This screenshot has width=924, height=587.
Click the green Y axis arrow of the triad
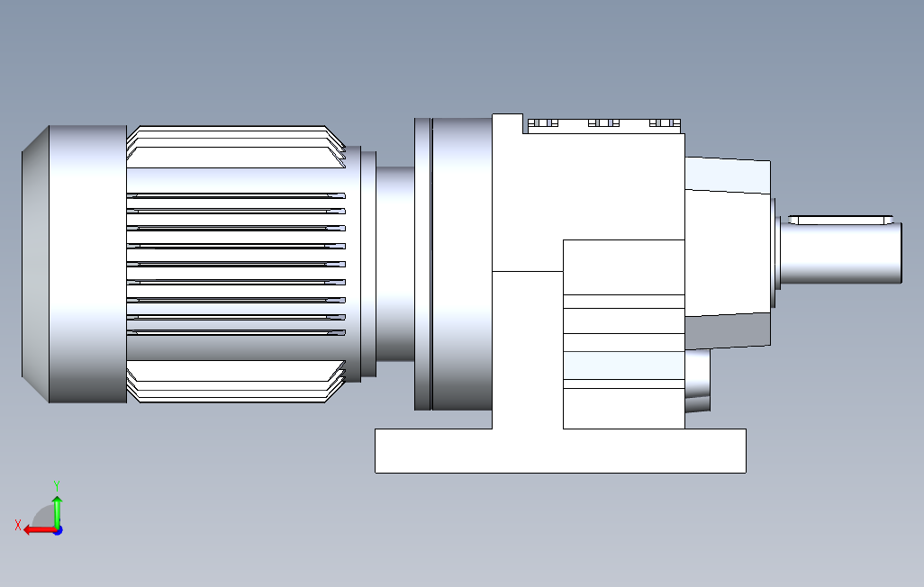pos(57,511)
